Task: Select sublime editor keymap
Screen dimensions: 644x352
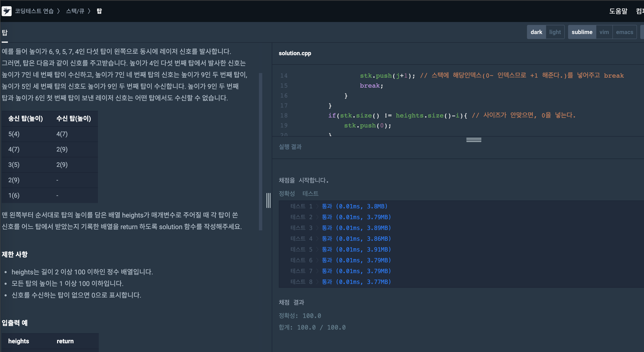Action: coord(582,32)
